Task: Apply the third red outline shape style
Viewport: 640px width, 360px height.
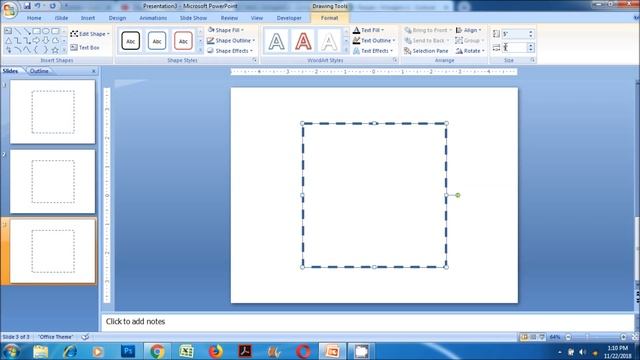Action: tap(183, 41)
